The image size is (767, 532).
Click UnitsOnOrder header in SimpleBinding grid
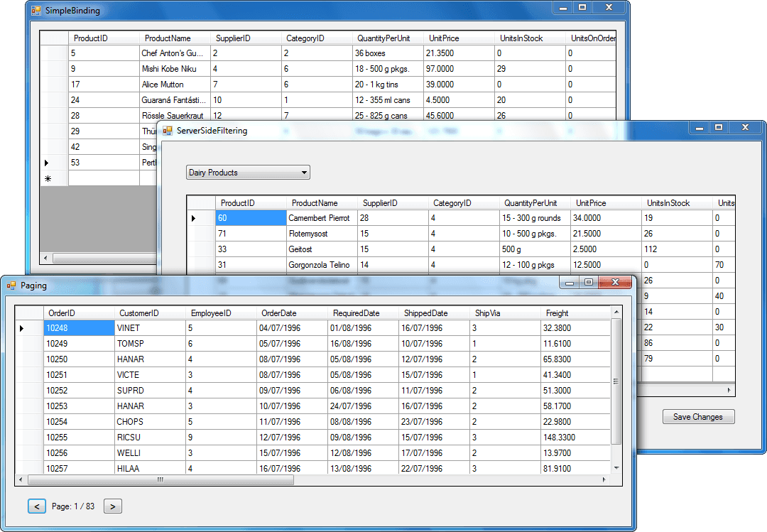pyautogui.click(x=591, y=38)
